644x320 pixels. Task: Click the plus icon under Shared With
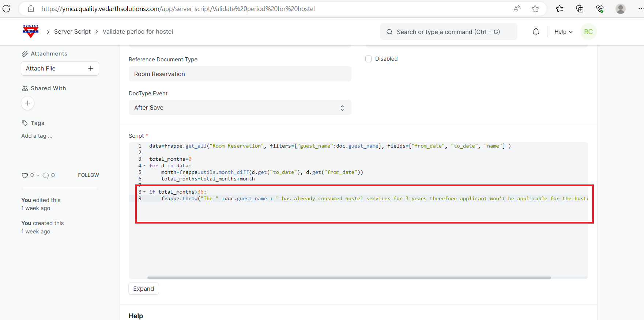point(28,103)
